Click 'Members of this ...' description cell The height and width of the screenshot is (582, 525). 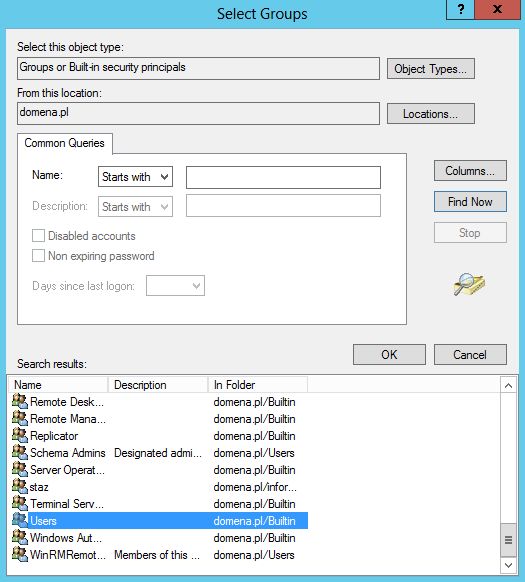(x=157, y=555)
